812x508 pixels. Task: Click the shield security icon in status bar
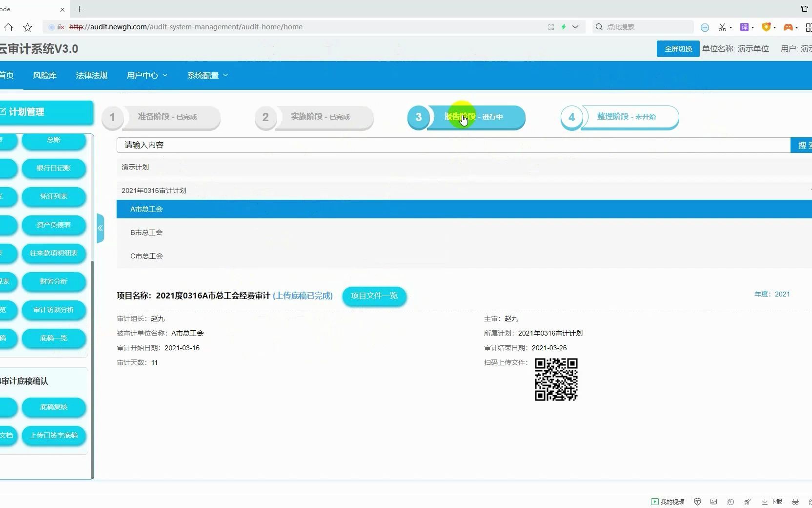698,502
